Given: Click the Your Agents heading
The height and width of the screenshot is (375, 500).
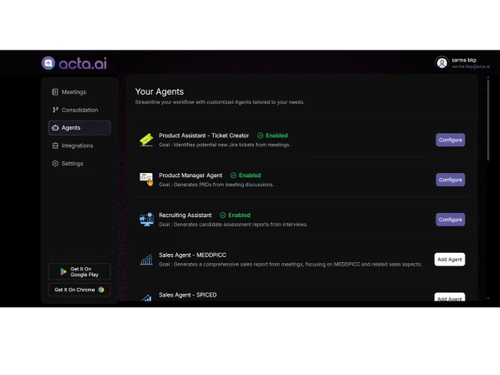Looking at the screenshot, I should [159, 92].
